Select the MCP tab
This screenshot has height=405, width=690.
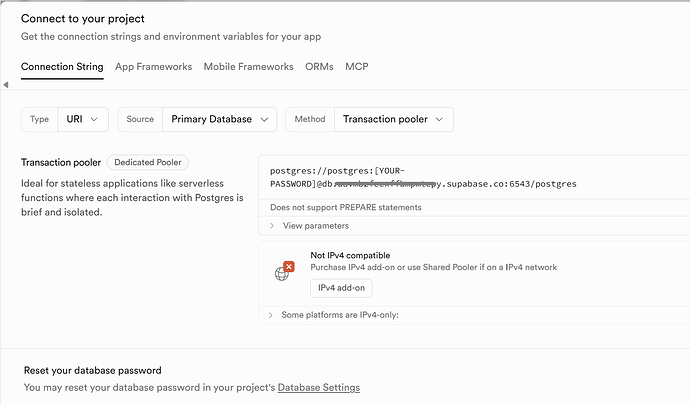pyautogui.click(x=357, y=67)
